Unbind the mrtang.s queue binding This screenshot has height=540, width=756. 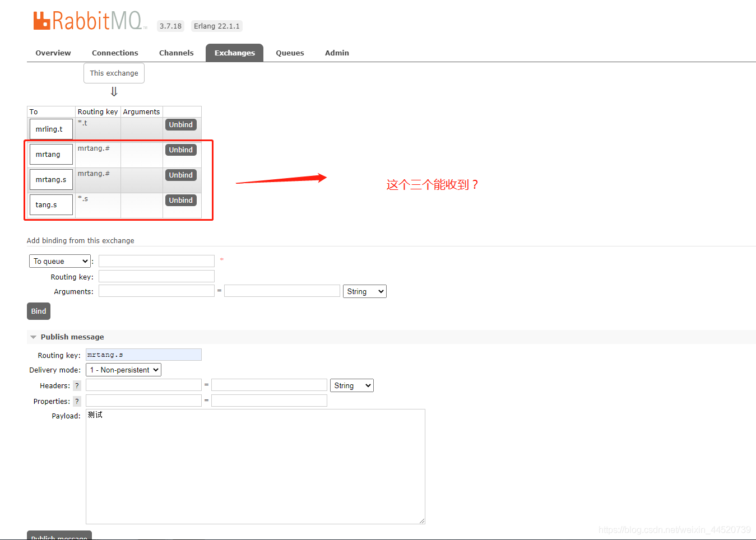(x=181, y=175)
